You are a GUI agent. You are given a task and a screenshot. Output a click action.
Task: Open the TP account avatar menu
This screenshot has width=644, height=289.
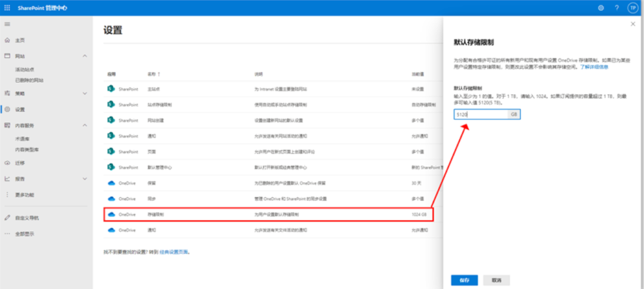633,8
